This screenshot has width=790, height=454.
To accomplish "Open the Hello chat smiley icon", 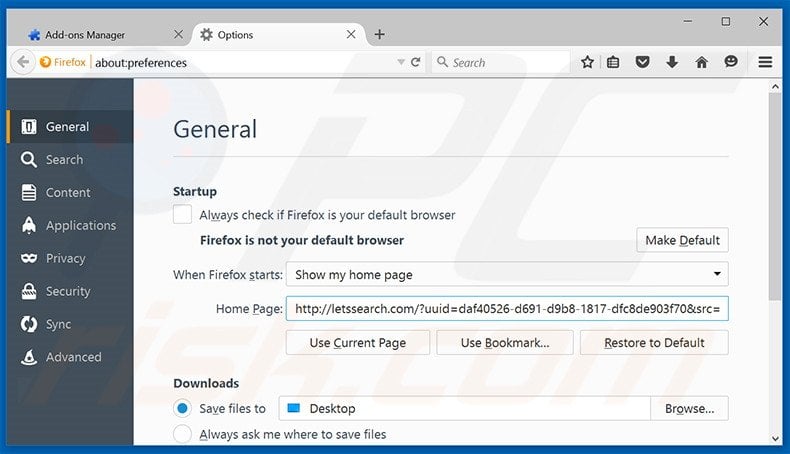I will [x=731, y=61].
